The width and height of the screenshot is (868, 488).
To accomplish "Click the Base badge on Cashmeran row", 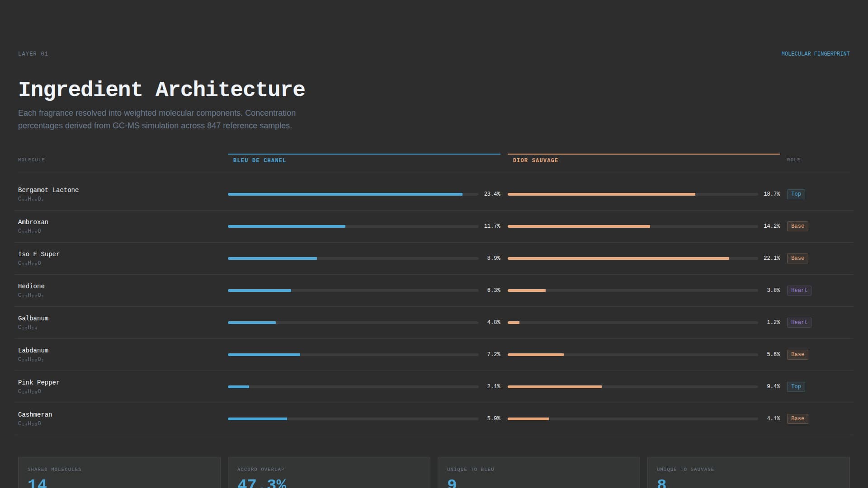I will click(797, 418).
